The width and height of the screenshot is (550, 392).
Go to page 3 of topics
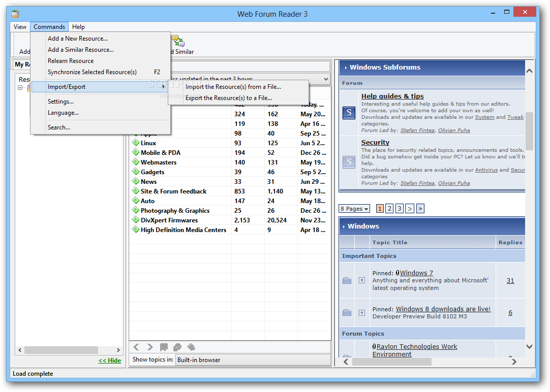(399, 208)
